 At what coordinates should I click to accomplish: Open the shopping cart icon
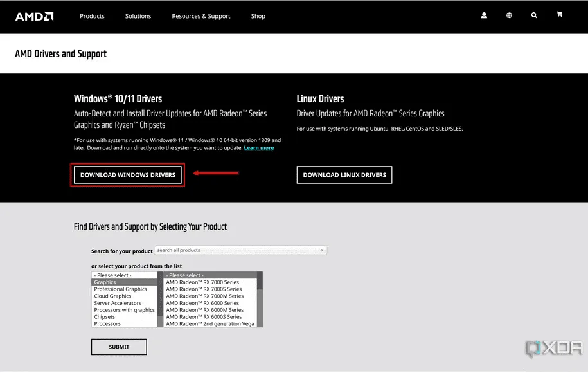[x=559, y=15]
